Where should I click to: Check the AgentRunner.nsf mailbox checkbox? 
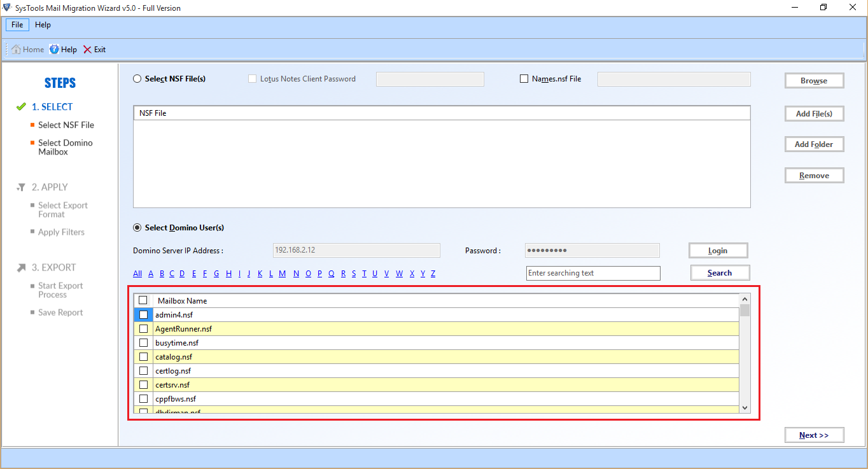point(143,328)
